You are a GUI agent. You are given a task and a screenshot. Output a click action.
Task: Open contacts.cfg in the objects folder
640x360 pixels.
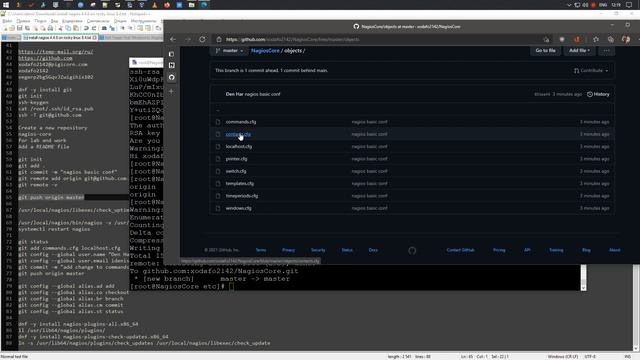[x=238, y=134]
